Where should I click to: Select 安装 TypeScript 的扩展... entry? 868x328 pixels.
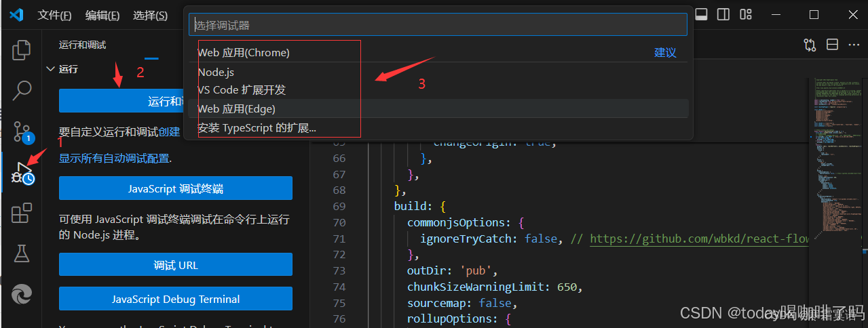[x=438, y=127]
